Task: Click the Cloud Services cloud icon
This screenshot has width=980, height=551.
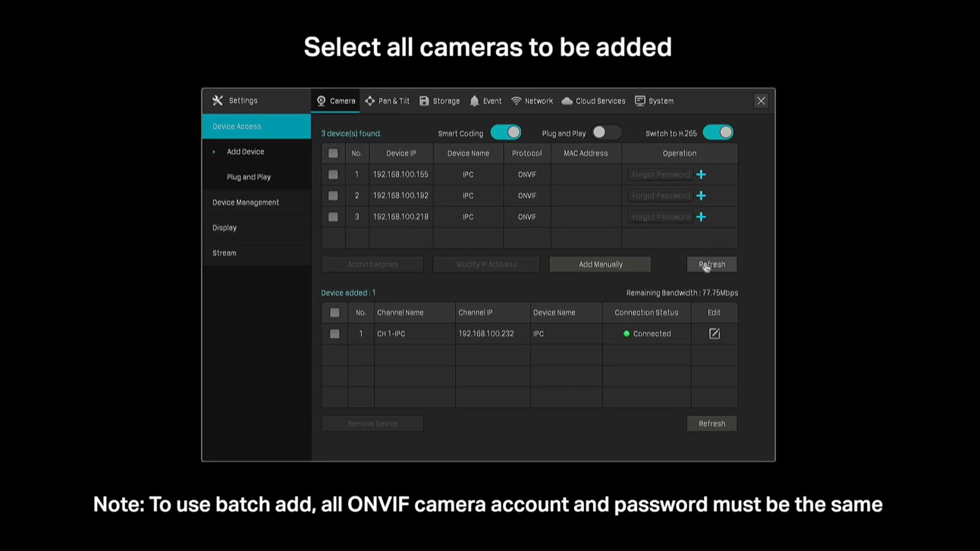Action: [x=567, y=101]
